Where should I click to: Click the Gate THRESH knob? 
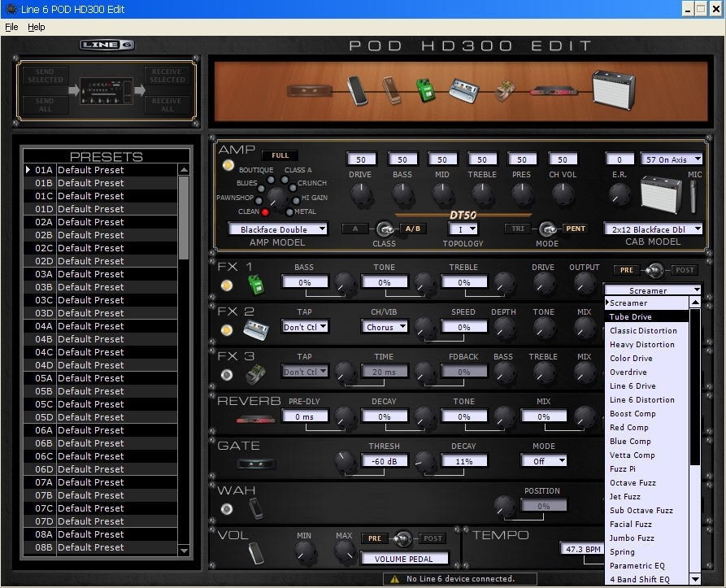click(344, 463)
